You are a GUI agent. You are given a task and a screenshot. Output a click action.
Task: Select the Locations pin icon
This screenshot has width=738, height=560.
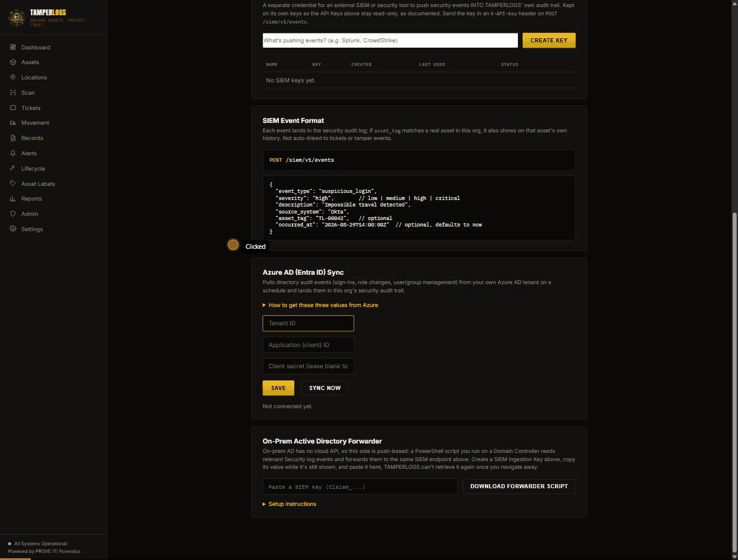click(13, 77)
